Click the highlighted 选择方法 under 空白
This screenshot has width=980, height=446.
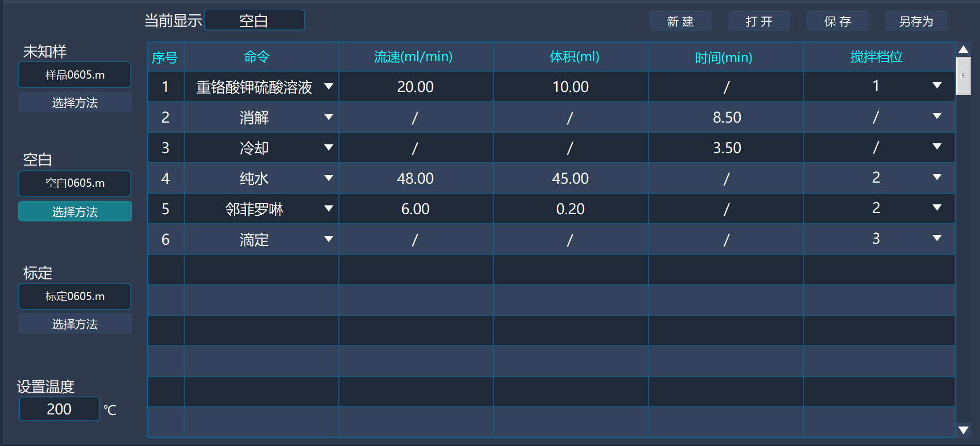74,211
